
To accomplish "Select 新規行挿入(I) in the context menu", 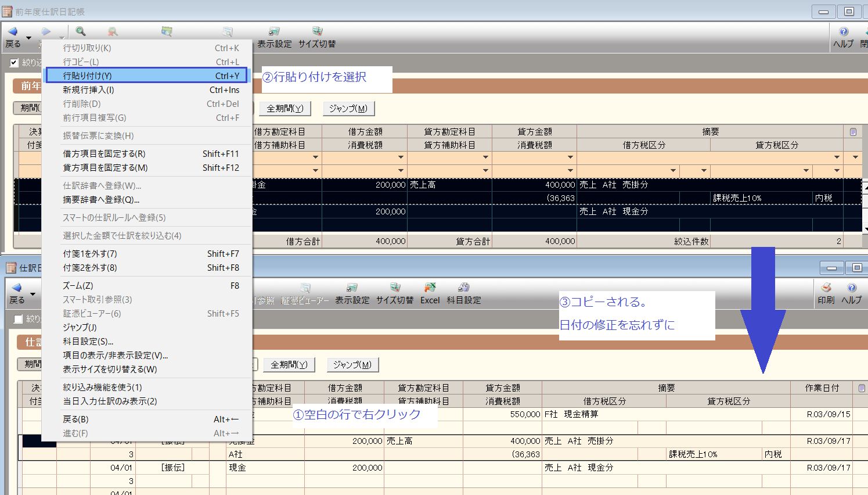I will 147,90.
